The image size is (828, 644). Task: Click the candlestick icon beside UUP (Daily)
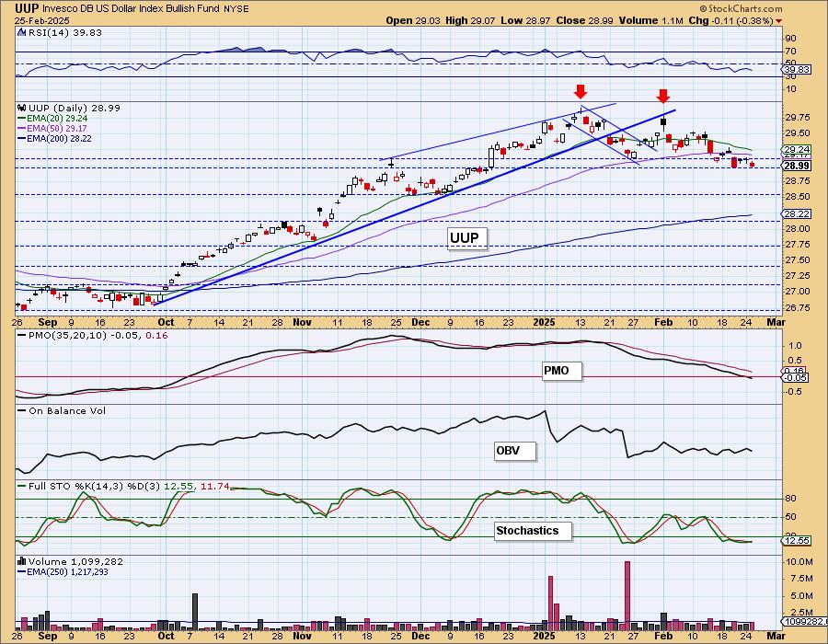point(22,108)
